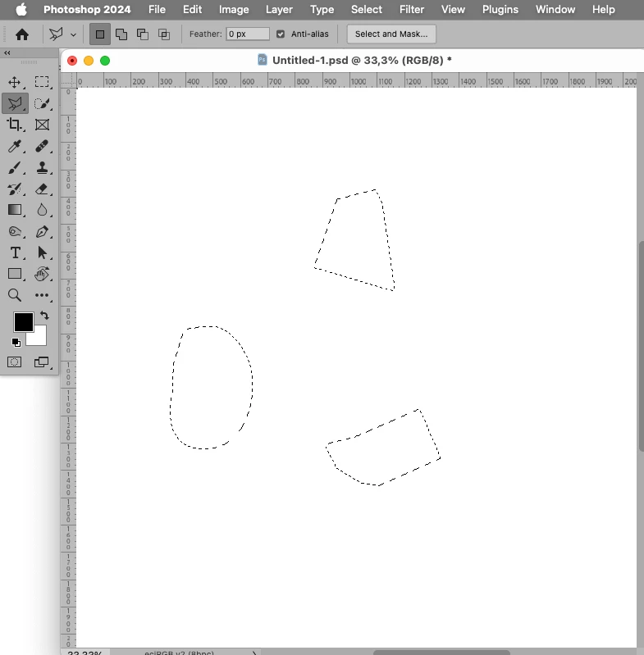Viewport: 644px width, 655px height.
Task: Open the Image menu
Action: pyautogui.click(x=234, y=9)
